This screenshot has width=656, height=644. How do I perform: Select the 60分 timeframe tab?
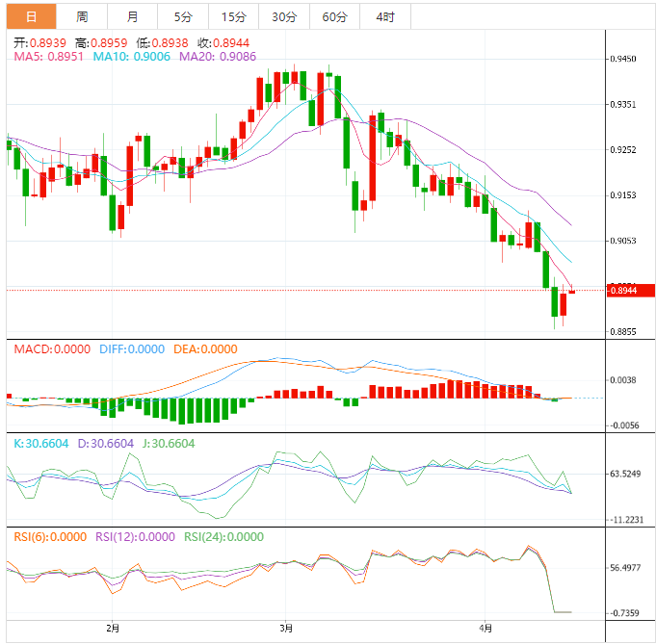[x=334, y=16]
